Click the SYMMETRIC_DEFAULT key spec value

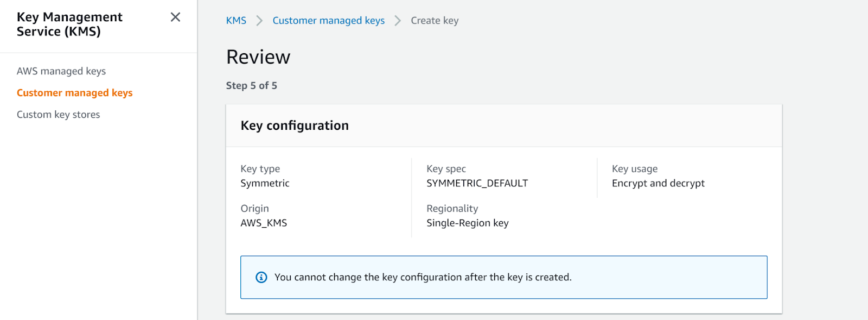click(x=477, y=184)
